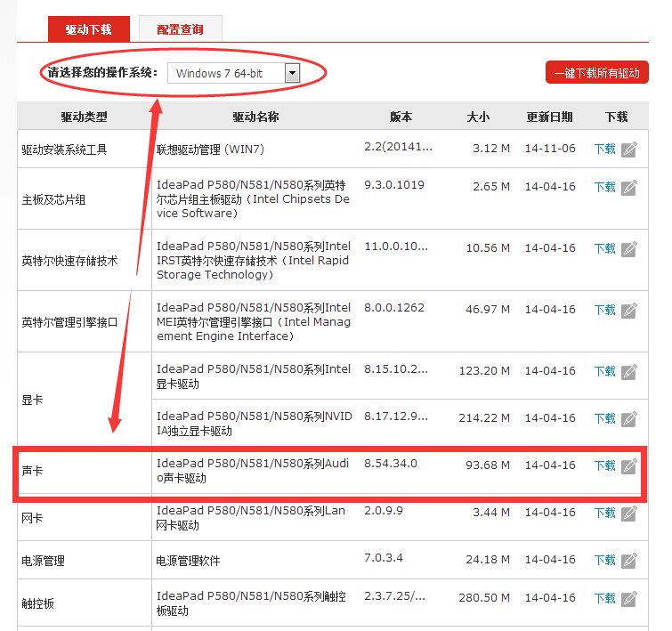The height and width of the screenshot is (631, 672).
Task: Click edit icon in 网卡 row
Action: tap(628, 514)
